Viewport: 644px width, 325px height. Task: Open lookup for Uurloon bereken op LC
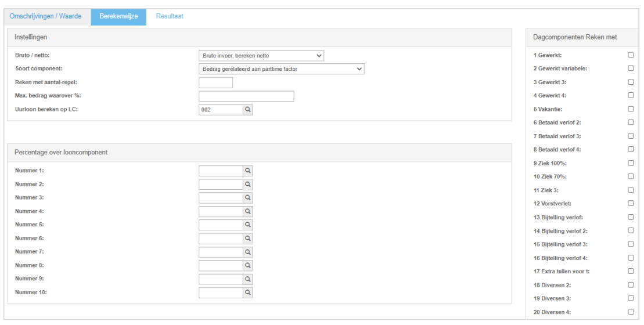pos(247,110)
